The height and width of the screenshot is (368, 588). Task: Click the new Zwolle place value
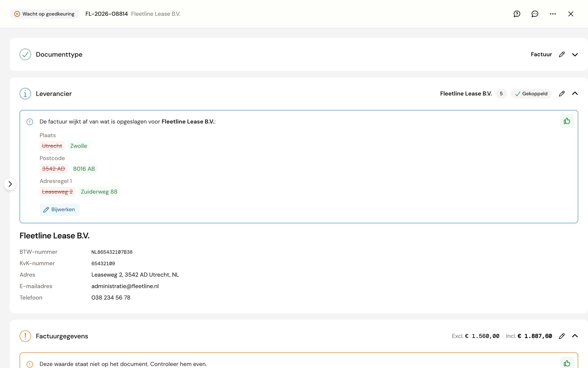pos(79,146)
